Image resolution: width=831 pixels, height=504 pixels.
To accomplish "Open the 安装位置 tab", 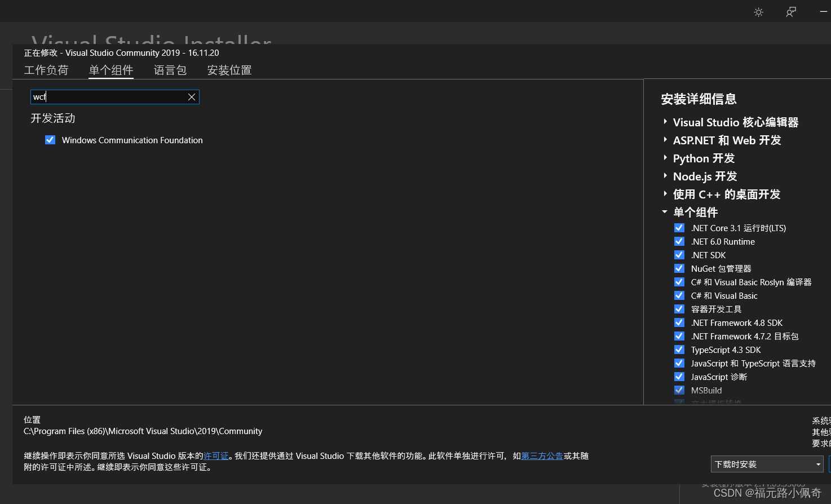I will coord(229,70).
